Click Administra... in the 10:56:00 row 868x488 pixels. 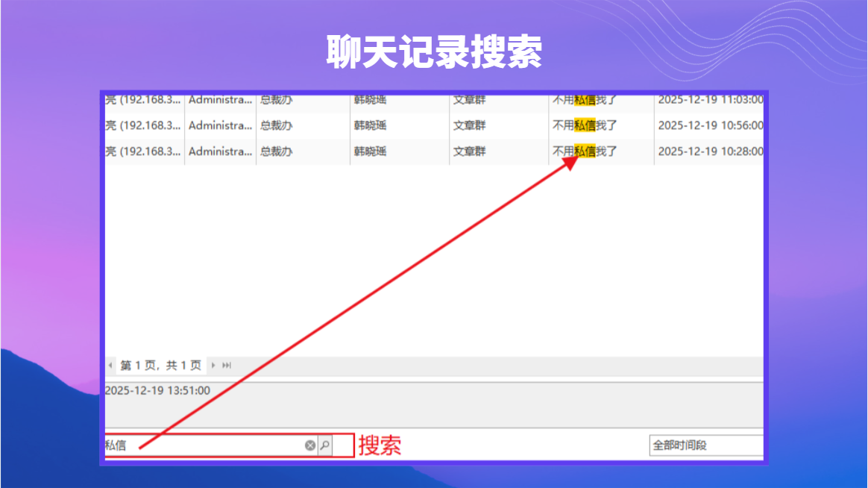tap(220, 126)
